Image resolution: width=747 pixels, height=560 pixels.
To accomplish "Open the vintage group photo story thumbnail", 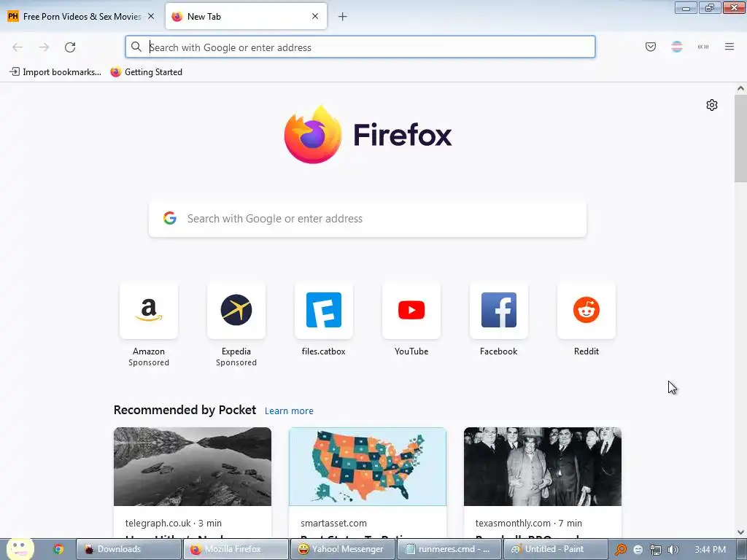I will click(543, 467).
